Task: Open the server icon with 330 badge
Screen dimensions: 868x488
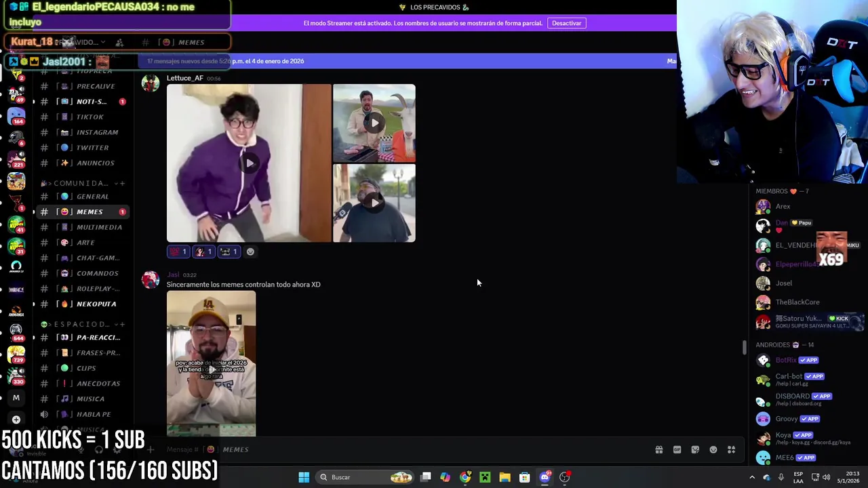Action: [16, 376]
